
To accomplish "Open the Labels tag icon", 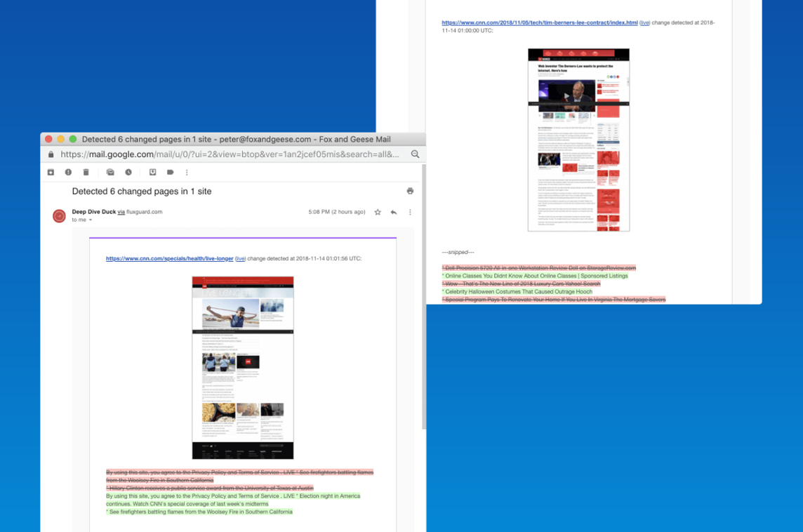I will [x=171, y=173].
